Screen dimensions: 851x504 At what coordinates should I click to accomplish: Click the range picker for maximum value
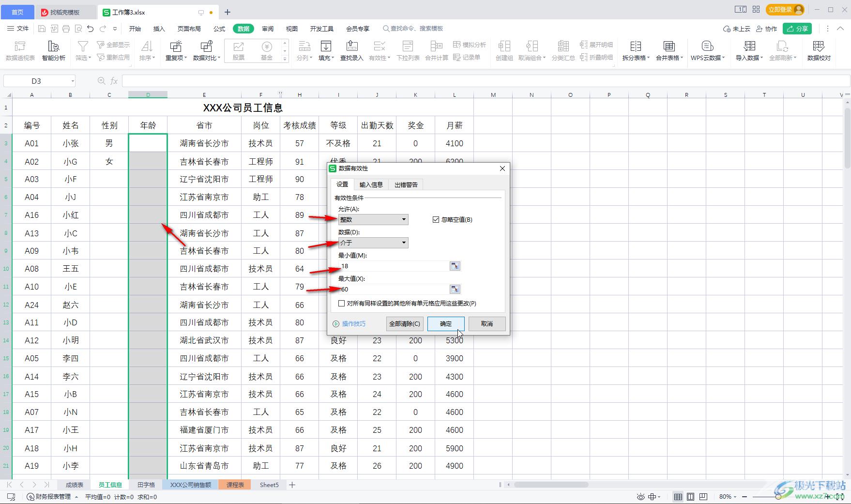point(455,289)
